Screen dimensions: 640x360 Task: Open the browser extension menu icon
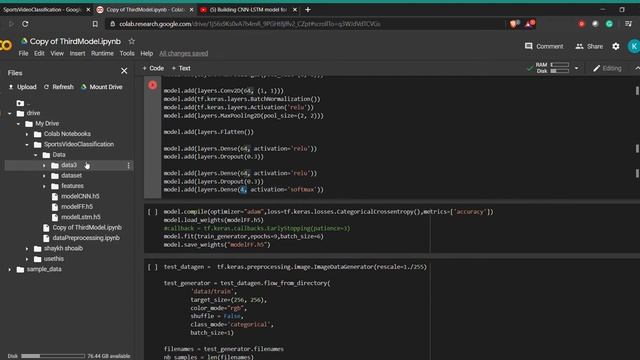coord(629,24)
